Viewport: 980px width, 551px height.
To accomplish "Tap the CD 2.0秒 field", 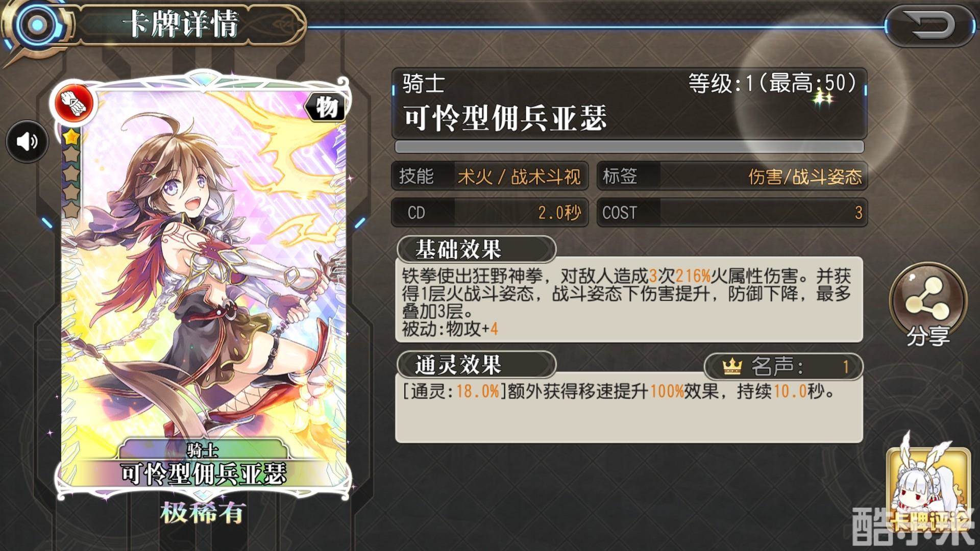I will pyautogui.click(x=490, y=213).
